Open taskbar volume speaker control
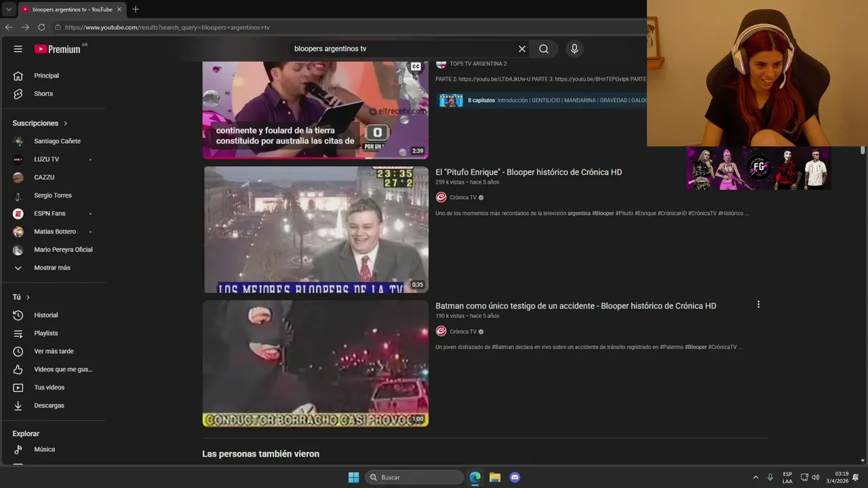This screenshot has height=488, width=868. [x=815, y=477]
